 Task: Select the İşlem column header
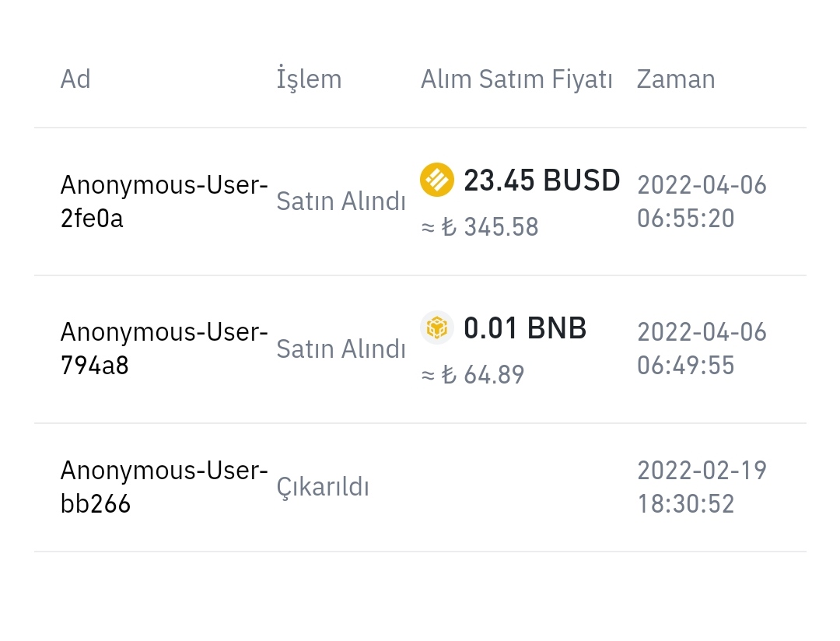[x=309, y=79]
